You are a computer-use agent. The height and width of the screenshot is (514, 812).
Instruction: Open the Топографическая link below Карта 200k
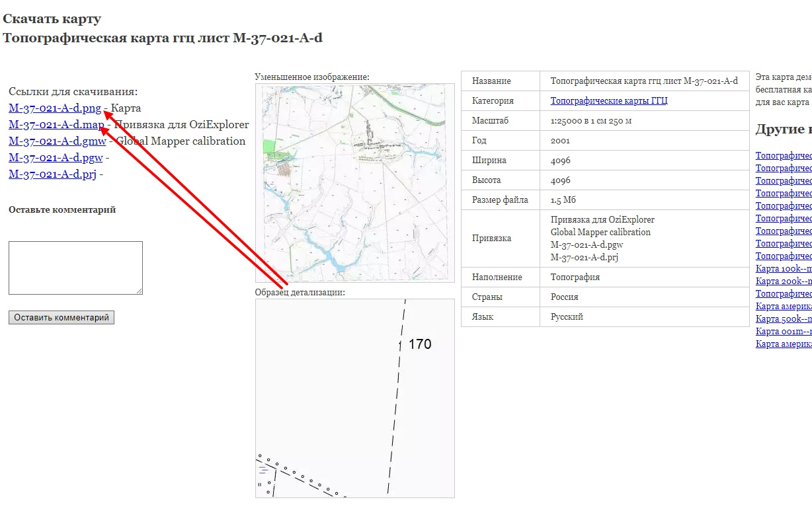coord(784,293)
